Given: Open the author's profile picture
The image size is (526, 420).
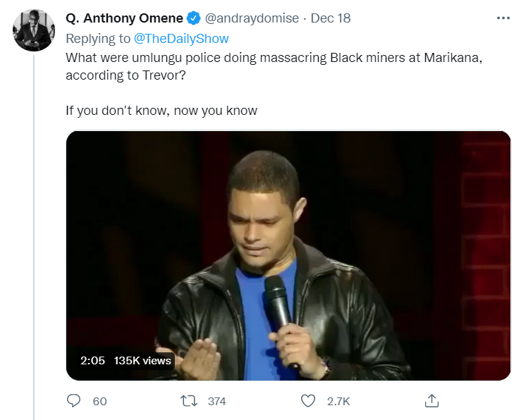Looking at the screenshot, I should pos(34,30).
